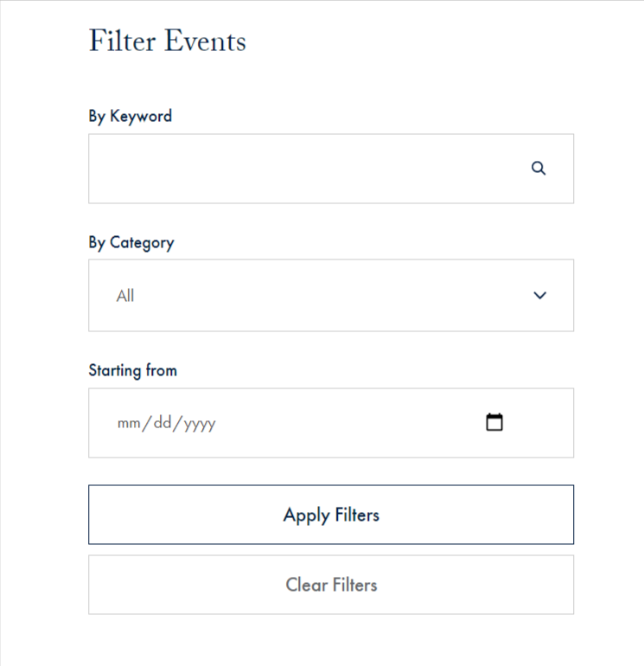Click the Filter Events heading

click(167, 41)
